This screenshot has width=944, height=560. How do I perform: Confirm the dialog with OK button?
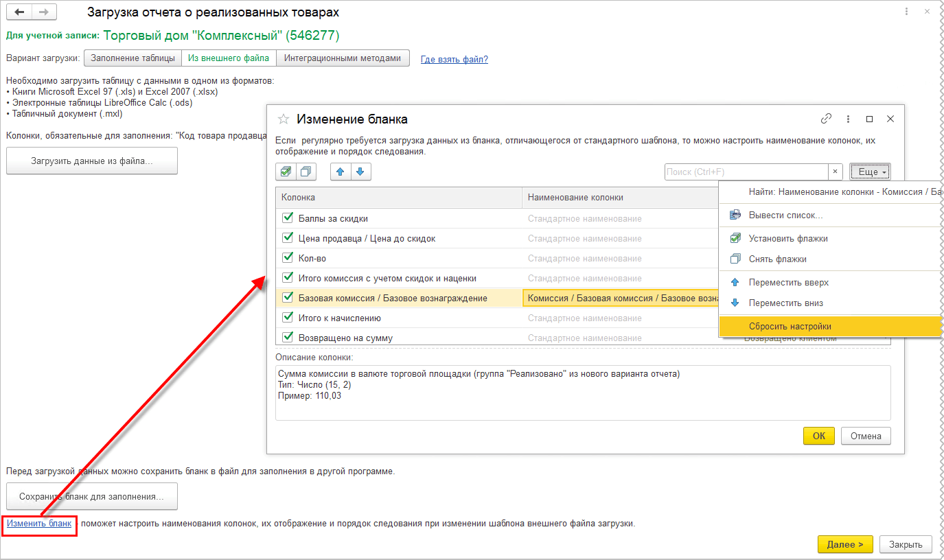point(818,436)
